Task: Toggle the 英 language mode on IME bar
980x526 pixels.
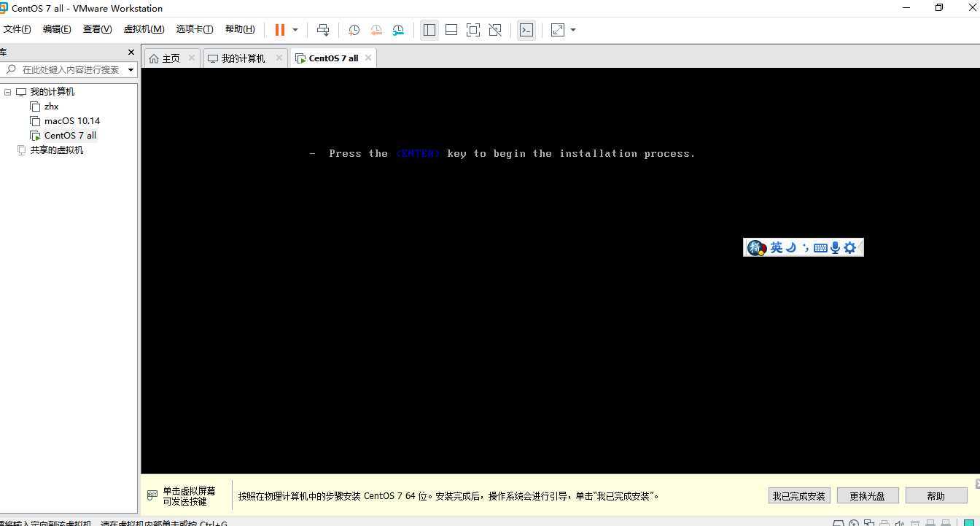Action: [x=777, y=247]
